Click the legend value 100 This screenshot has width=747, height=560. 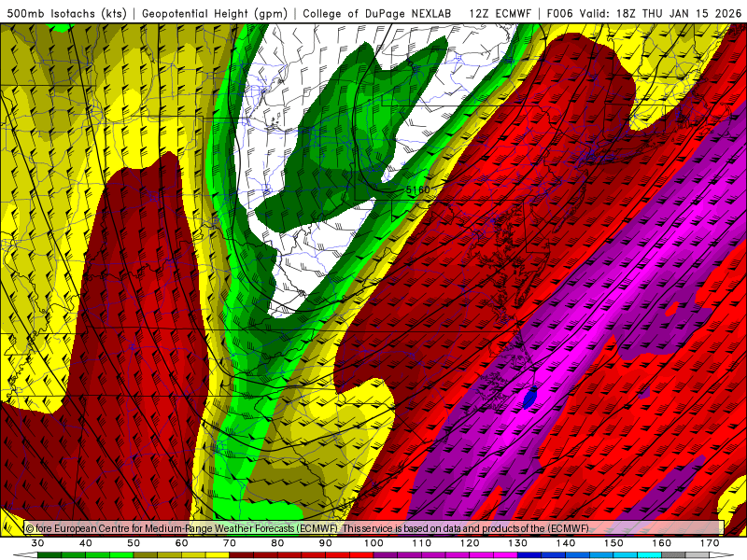click(374, 543)
